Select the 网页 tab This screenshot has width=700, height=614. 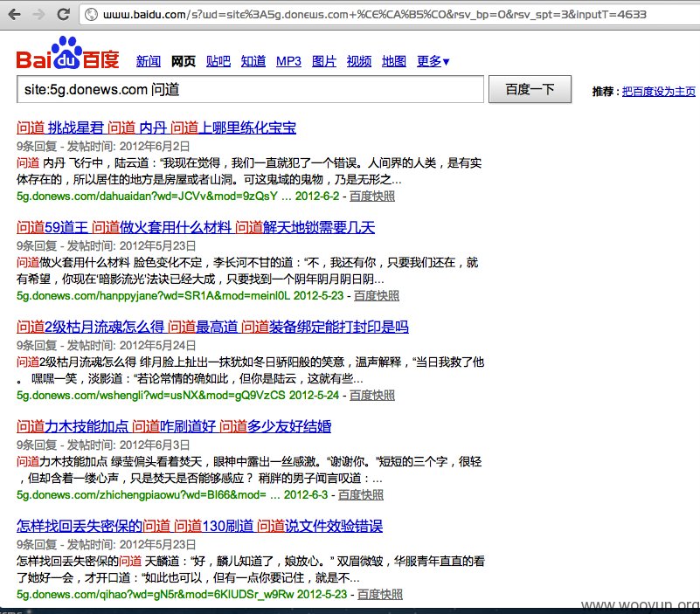(x=184, y=61)
